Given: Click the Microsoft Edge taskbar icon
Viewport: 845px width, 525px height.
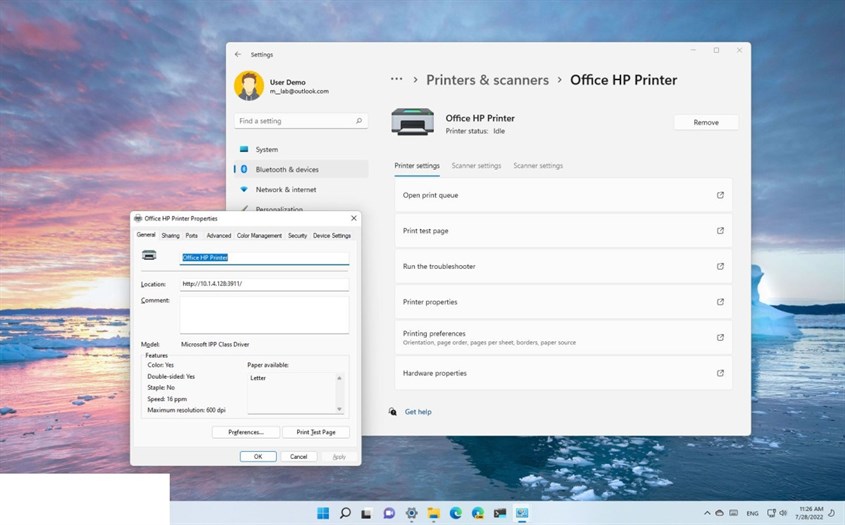Looking at the screenshot, I should 455,513.
